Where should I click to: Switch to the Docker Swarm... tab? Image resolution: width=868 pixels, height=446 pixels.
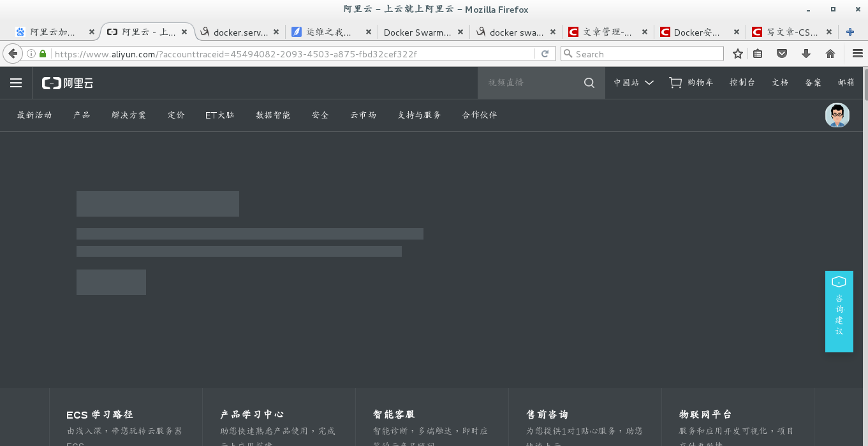coord(423,32)
